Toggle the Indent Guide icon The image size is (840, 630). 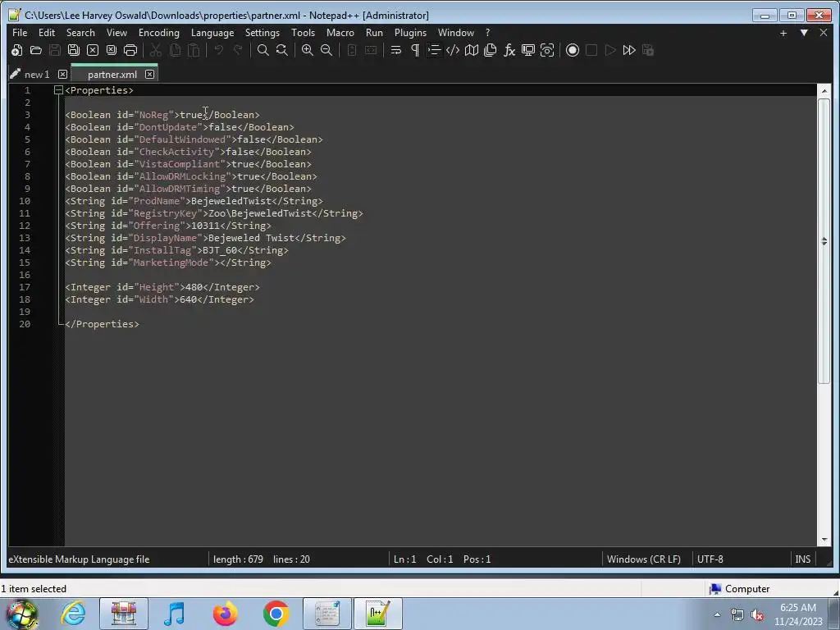coord(434,50)
